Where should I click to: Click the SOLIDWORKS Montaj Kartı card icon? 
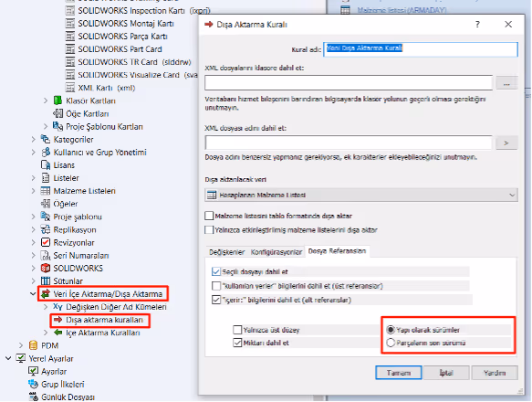tap(70, 24)
